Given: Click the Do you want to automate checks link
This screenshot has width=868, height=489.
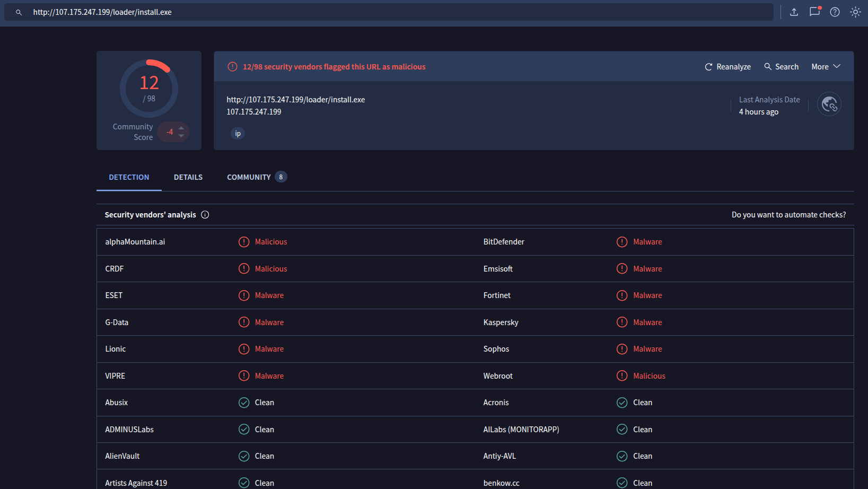Looking at the screenshot, I should point(788,215).
